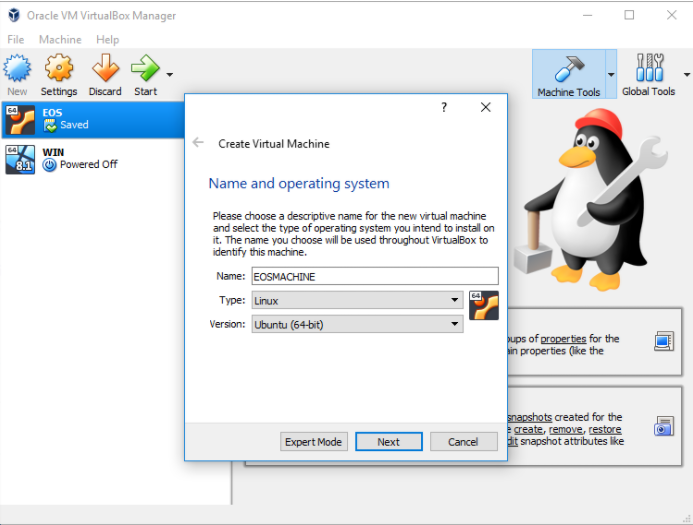Image resolution: width=693 pixels, height=525 pixels.
Task: Click the dialog help question mark
Action: (x=444, y=107)
